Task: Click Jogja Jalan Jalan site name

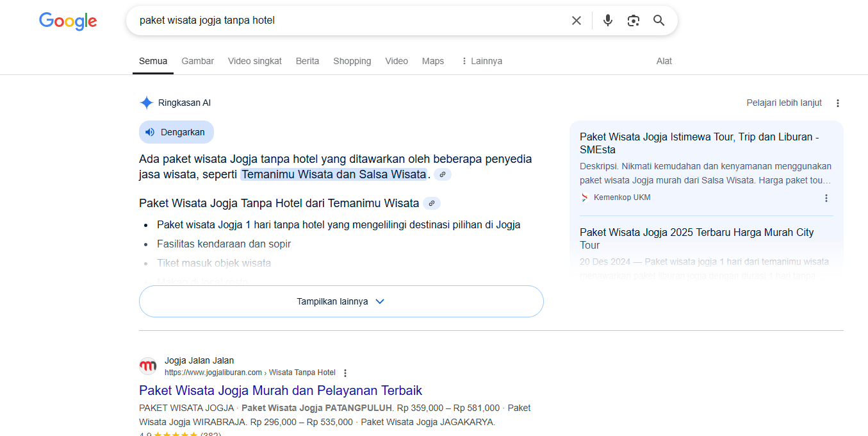Action: (x=199, y=360)
